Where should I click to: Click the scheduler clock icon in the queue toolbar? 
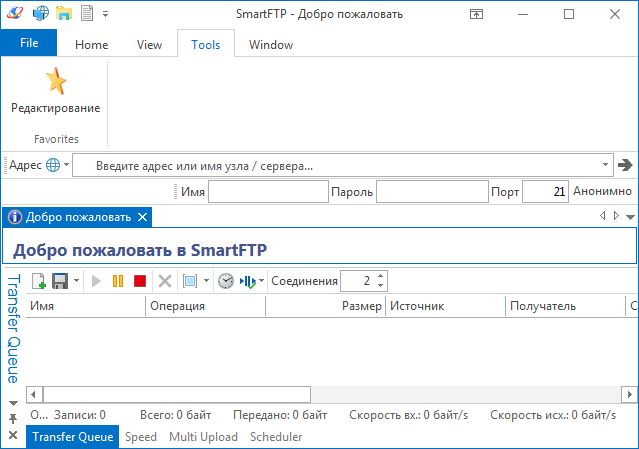(x=226, y=282)
